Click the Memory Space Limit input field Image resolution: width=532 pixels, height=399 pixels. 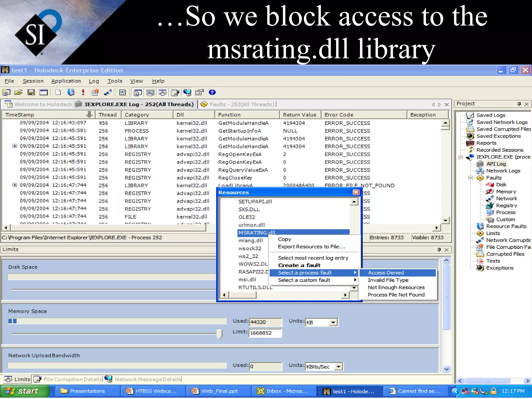[x=265, y=333]
